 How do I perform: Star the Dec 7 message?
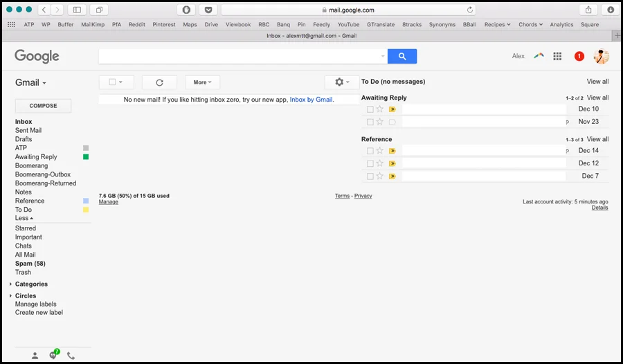(x=380, y=176)
